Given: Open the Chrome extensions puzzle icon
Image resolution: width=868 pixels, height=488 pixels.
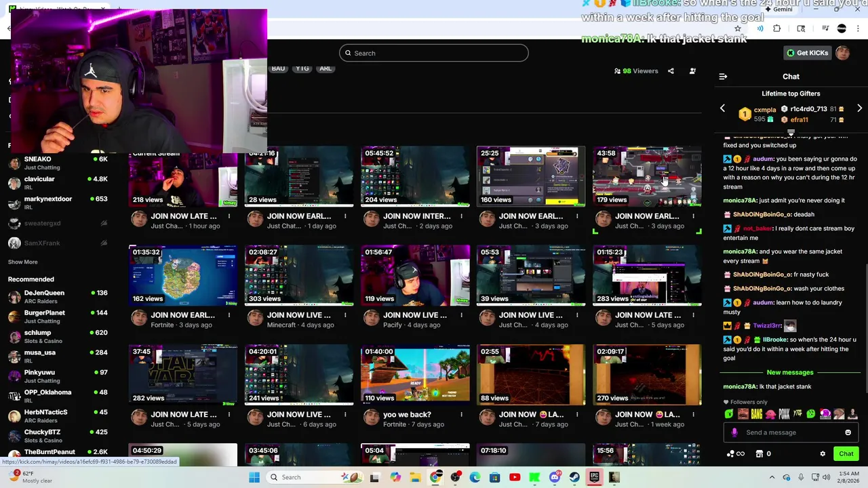Looking at the screenshot, I should [x=777, y=28].
